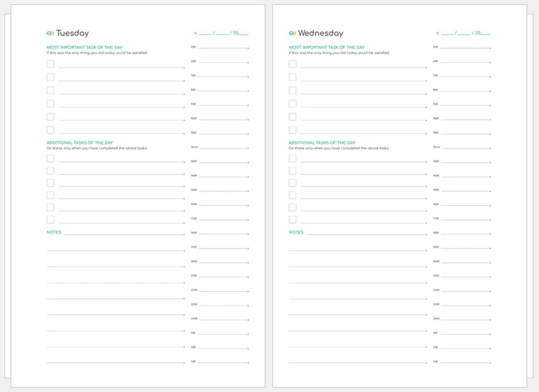
Task: Tick first Additional Tasks box on Tuesday
Action: click(x=50, y=158)
